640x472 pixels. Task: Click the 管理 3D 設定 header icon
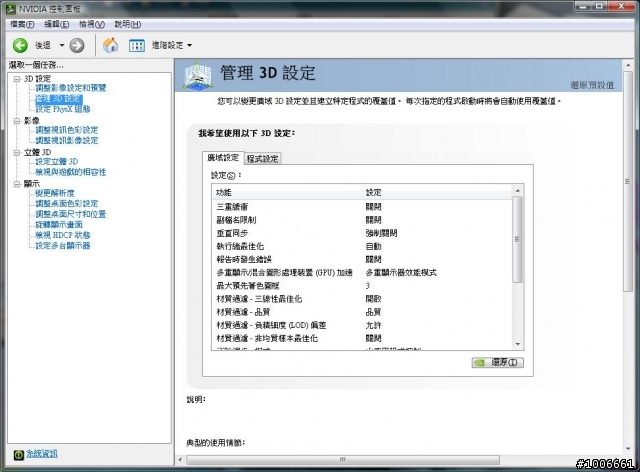click(198, 76)
